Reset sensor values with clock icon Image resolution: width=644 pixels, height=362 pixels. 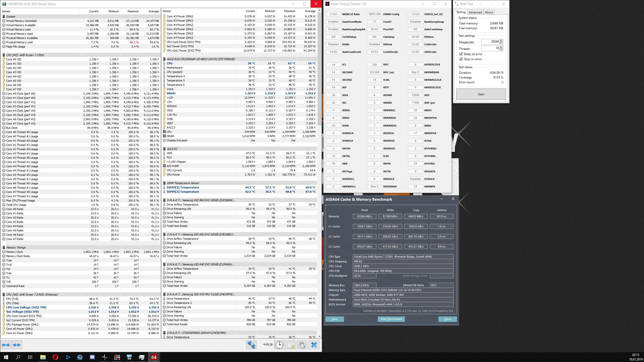[x=279, y=345]
